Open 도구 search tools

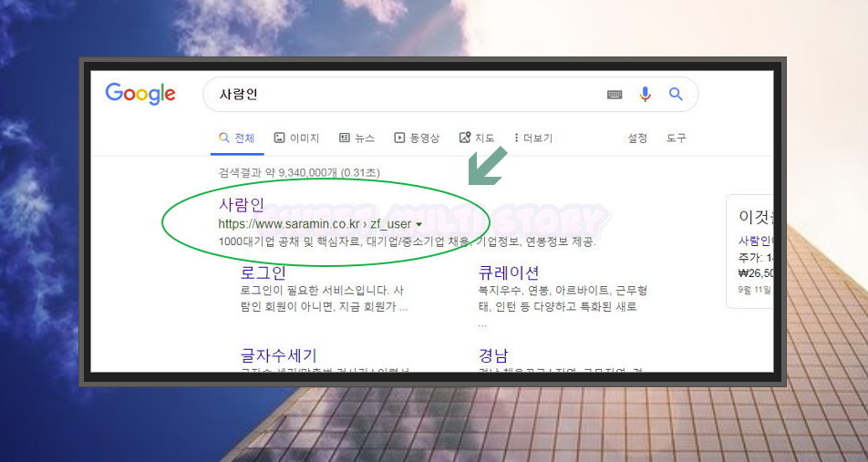(x=676, y=138)
